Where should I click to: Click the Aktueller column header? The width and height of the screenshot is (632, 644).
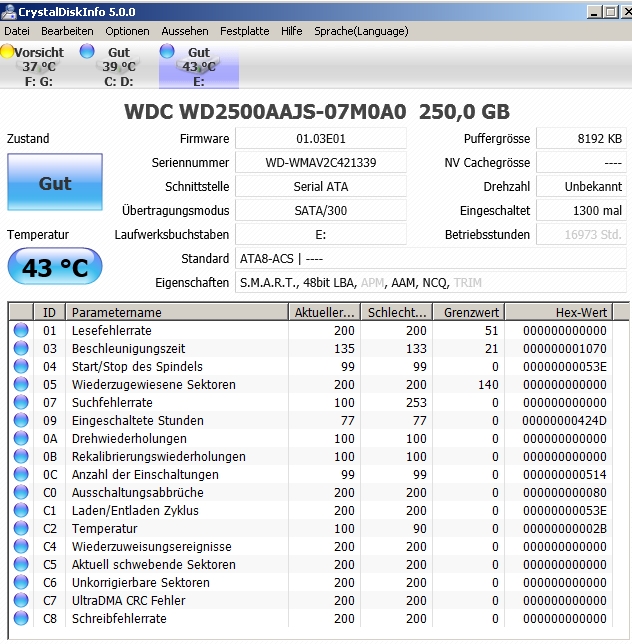pyautogui.click(x=324, y=312)
